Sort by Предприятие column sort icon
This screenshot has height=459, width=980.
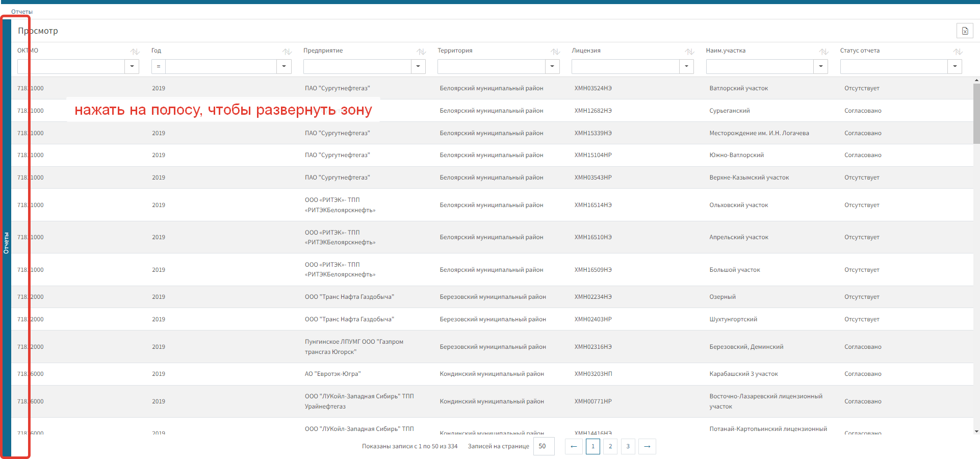click(x=421, y=52)
